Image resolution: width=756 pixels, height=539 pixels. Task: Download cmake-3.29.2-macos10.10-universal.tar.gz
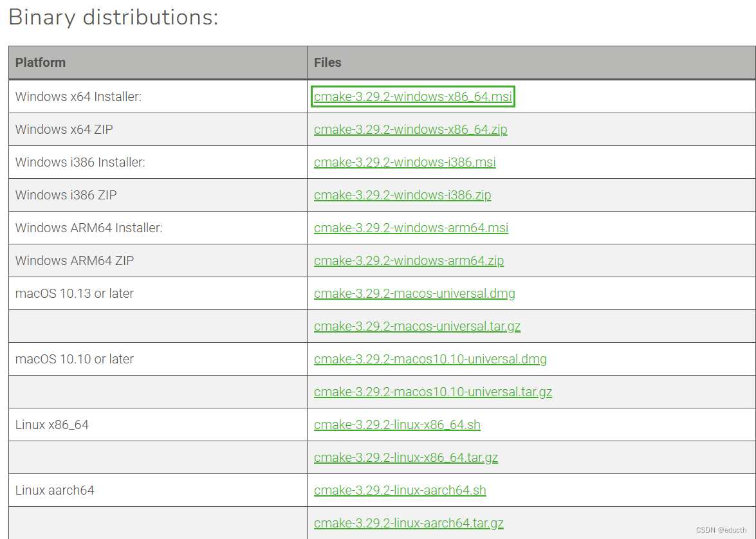[433, 392]
